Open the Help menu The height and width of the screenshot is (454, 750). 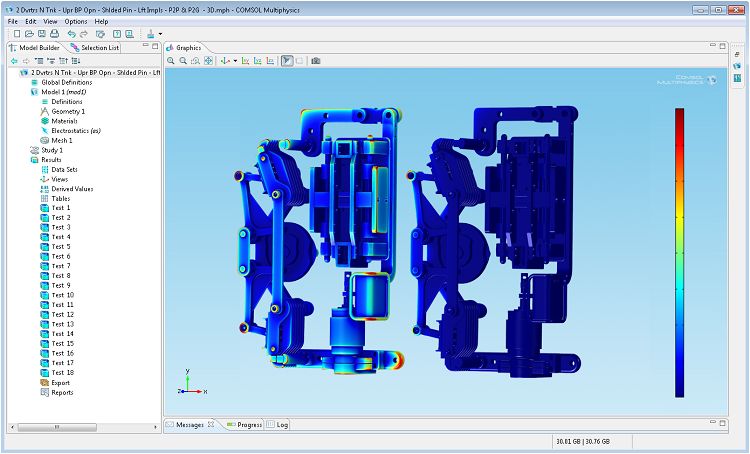[x=101, y=22]
